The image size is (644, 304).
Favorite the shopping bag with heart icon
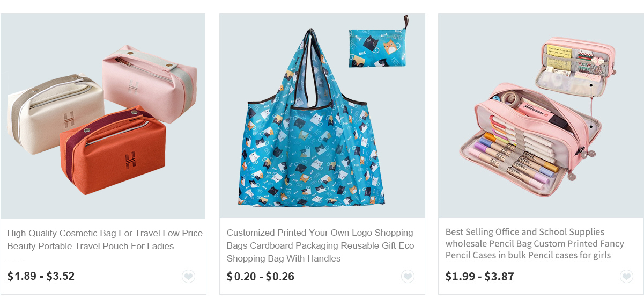(408, 277)
